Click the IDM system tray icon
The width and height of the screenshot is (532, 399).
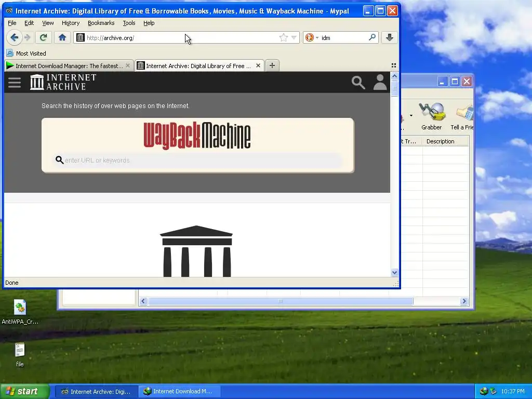click(484, 391)
